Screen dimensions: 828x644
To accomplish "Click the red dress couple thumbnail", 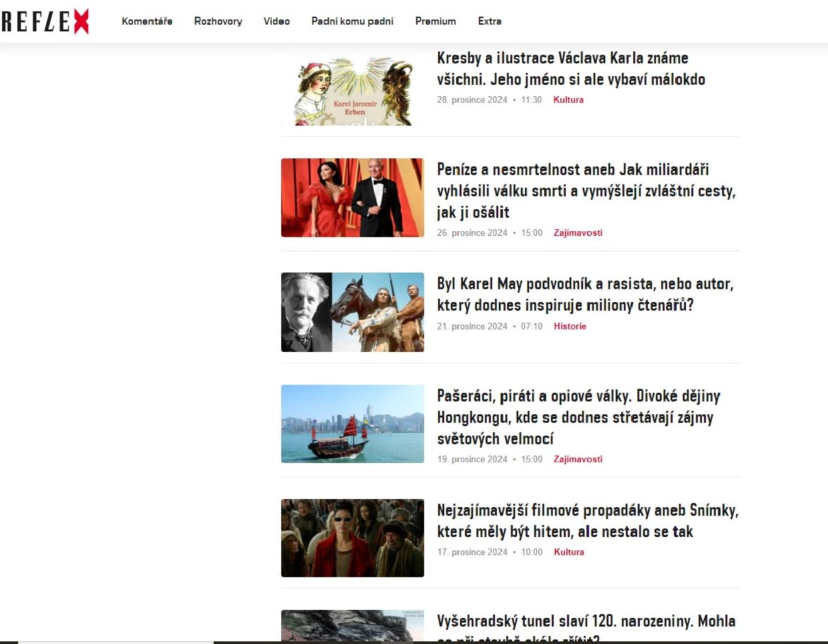I will point(352,197).
